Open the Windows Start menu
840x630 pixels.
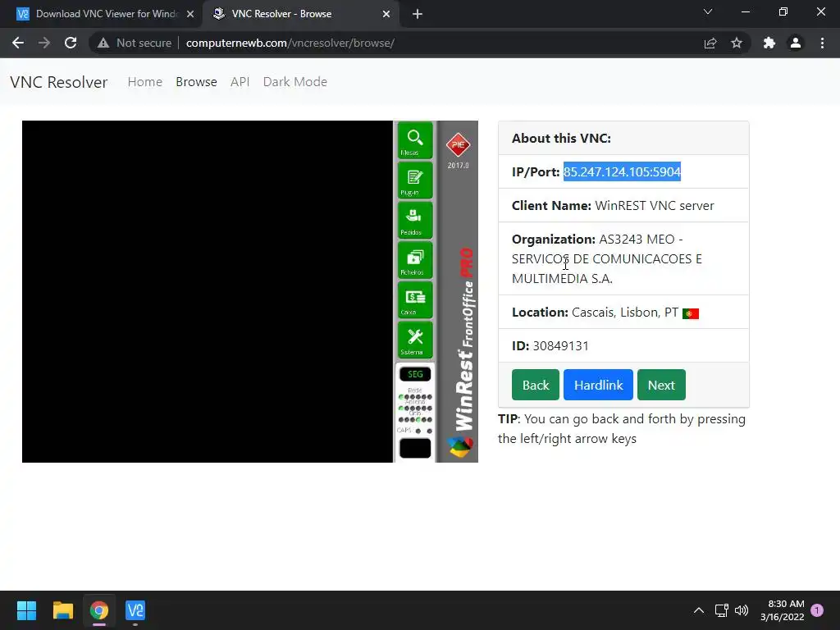coord(26,610)
